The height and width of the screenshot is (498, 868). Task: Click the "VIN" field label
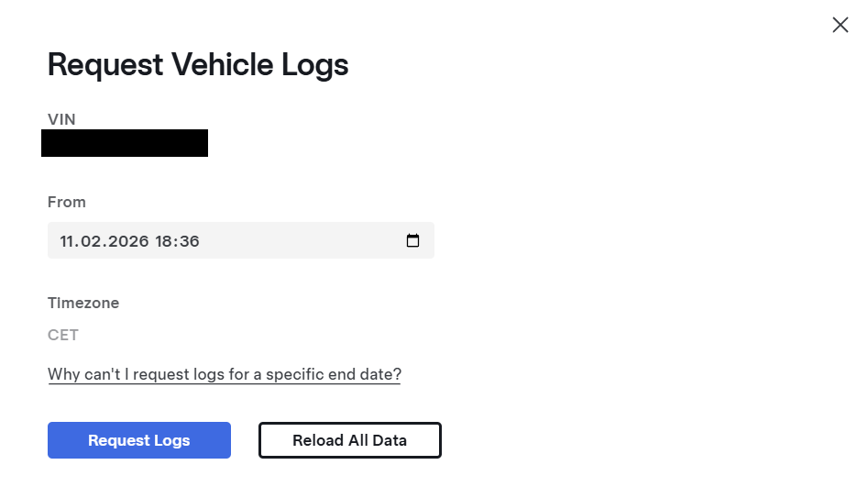pyautogui.click(x=61, y=119)
